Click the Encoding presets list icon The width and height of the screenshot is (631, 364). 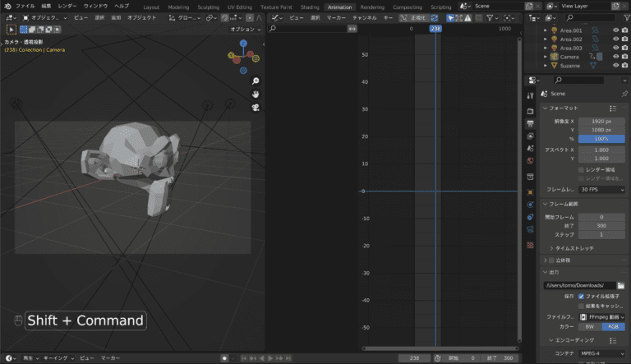click(613, 341)
